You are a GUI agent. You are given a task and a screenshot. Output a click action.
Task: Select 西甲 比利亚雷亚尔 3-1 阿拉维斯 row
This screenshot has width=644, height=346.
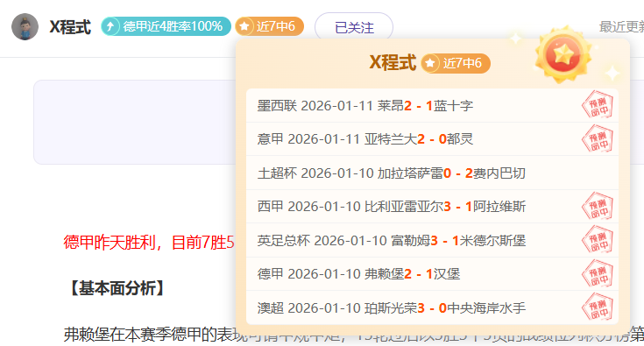pos(432,207)
